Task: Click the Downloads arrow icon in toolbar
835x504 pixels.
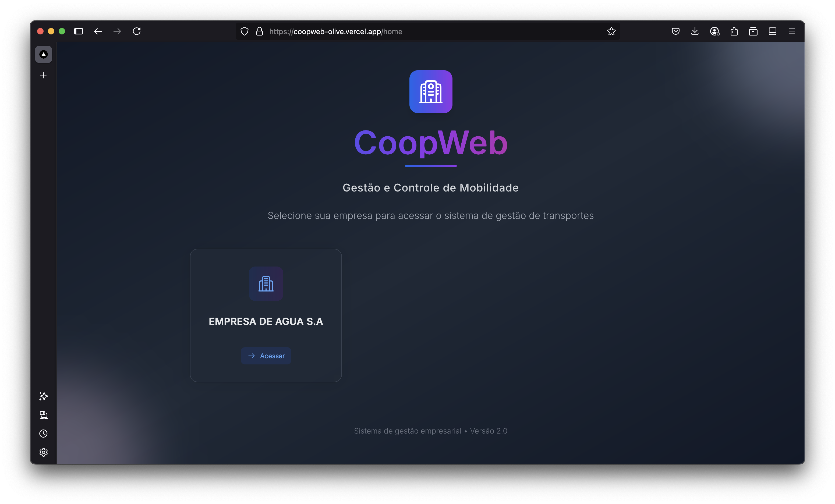Action: (x=695, y=31)
